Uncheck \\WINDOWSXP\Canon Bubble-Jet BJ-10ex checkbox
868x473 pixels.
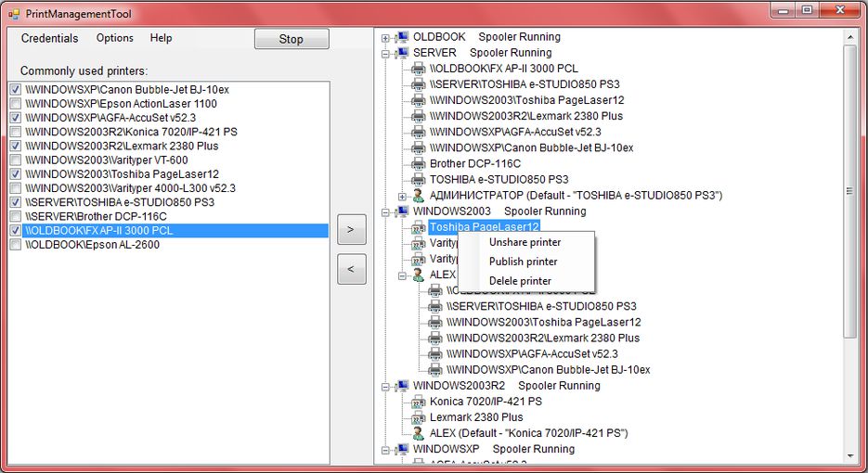click(x=16, y=90)
